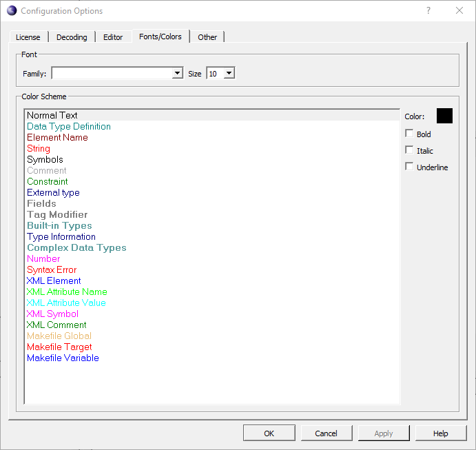Click the Cancel button
Viewport: 476px width, 450px height.
(326, 433)
